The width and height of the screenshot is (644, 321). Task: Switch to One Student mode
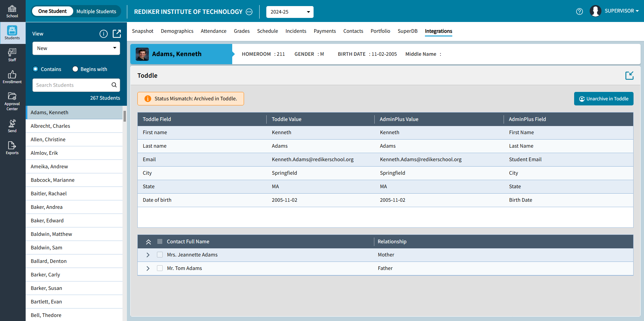52,11
